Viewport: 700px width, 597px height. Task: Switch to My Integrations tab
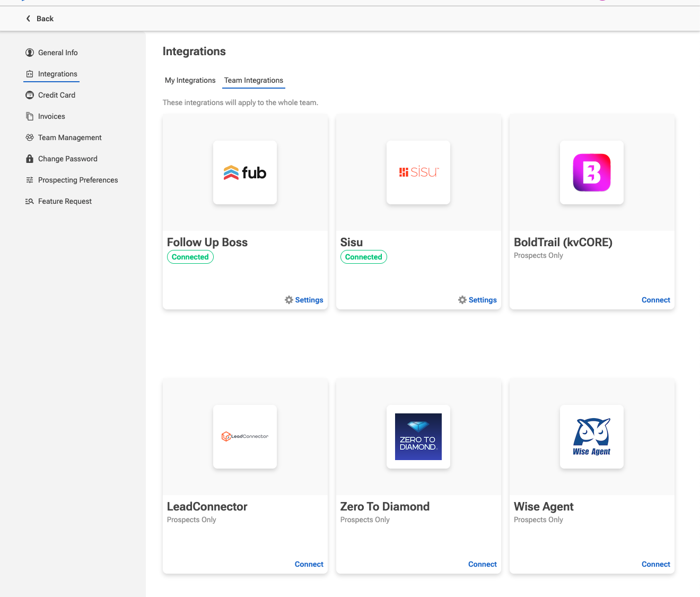[190, 80]
